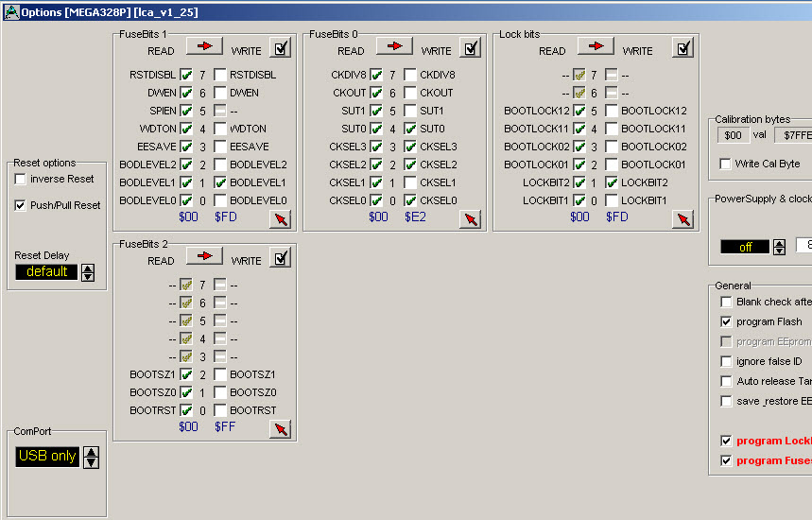
Task: Toggle Push/Pull Reset checkbox
Action: (20, 205)
